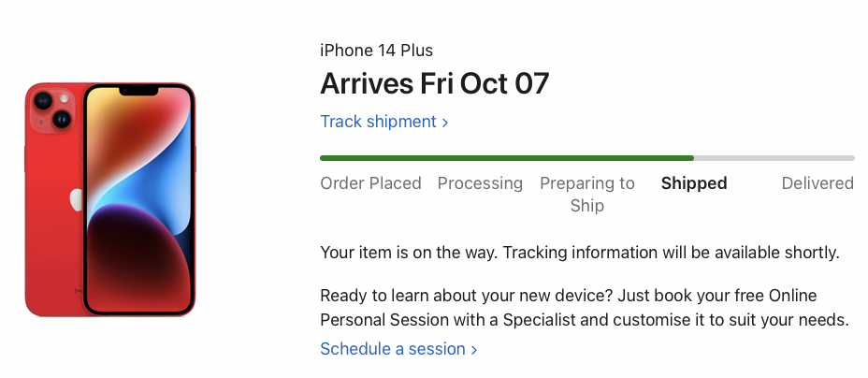
Task: Click the lower rear camera lens on iPhone
Action: coord(63,119)
